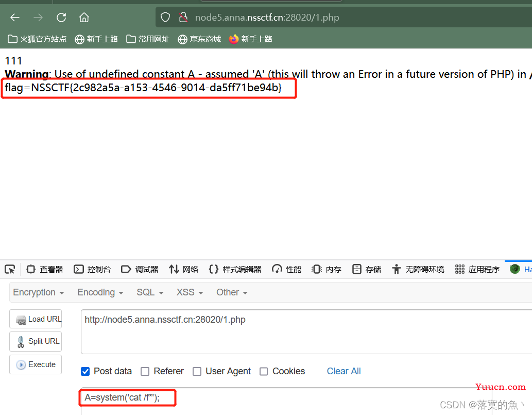
Task: Click the flag=NSSCTF text on page
Action: point(143,88)
